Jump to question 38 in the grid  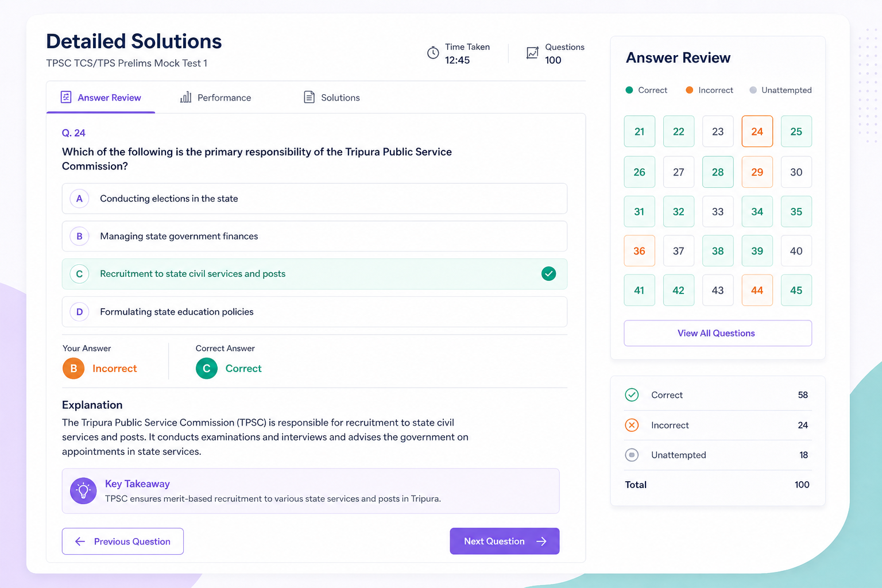coord(718,251)
